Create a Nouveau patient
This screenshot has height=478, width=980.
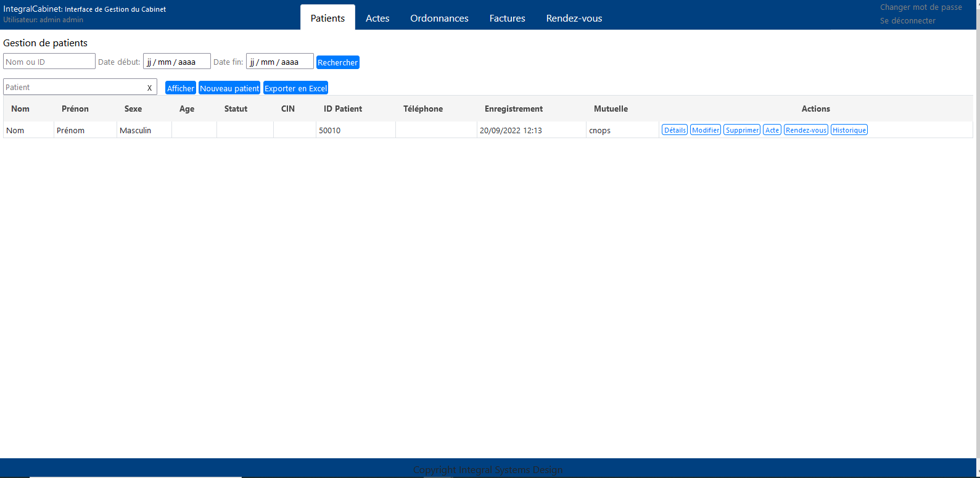pyautogui.click(x=229, y=88)
